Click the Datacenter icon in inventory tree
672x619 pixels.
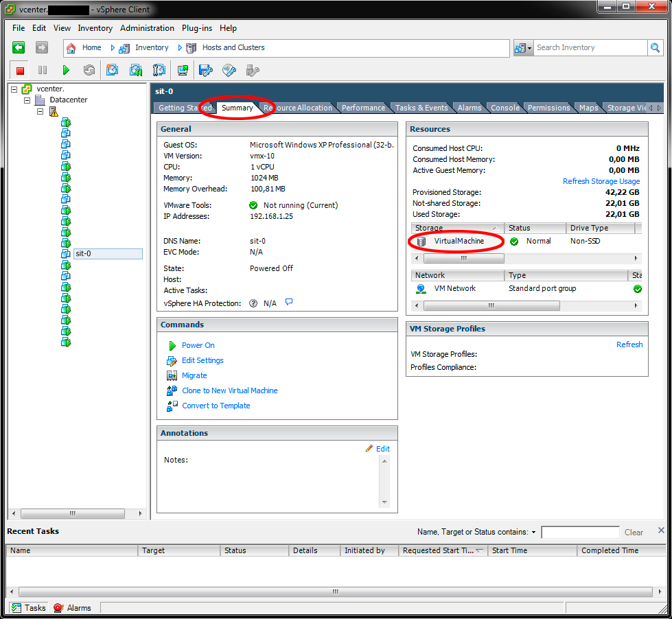click(40, 100)
